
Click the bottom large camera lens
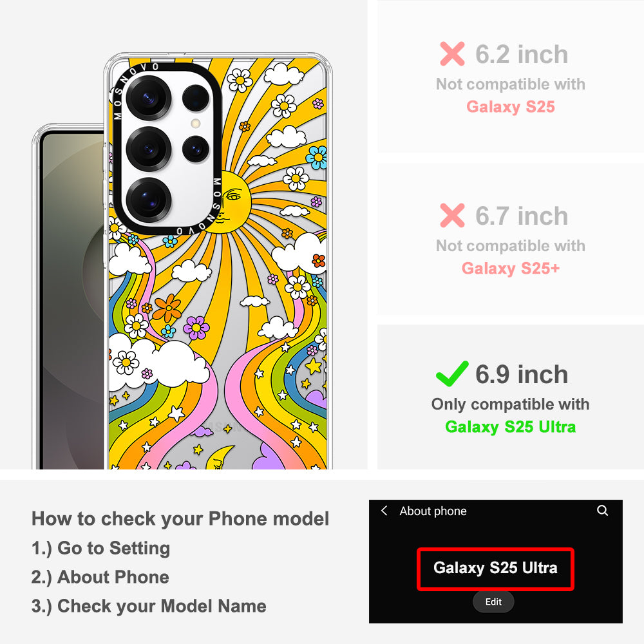(x=148, y=200)
